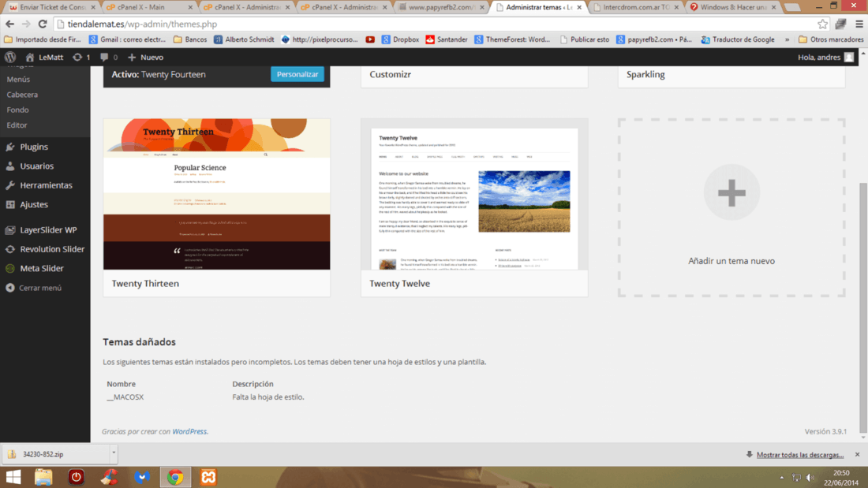
Task: Collapse menu with Cerrar menú arrow icon
Action: [x=10, y=288]
